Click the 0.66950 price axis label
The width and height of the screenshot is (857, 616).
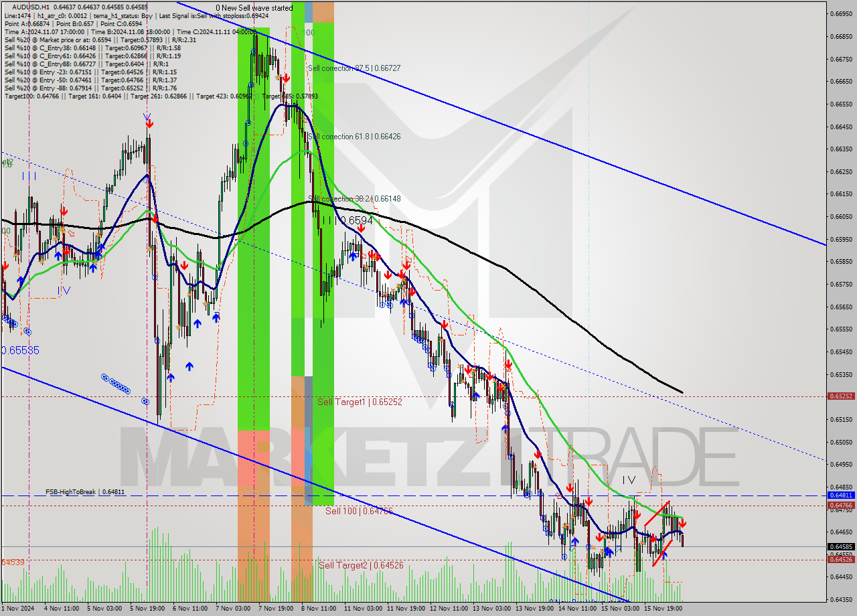click(x=842, y=14)
